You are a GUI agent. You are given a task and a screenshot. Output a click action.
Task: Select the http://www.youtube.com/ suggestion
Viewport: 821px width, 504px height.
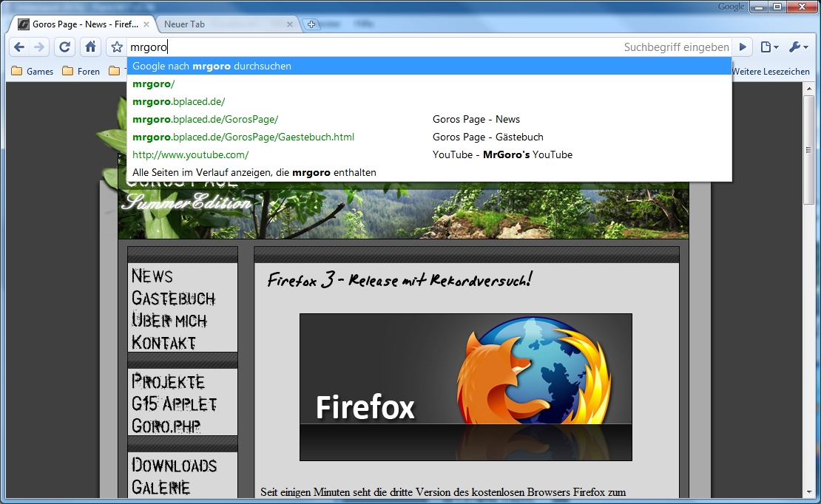coord(429,155)
